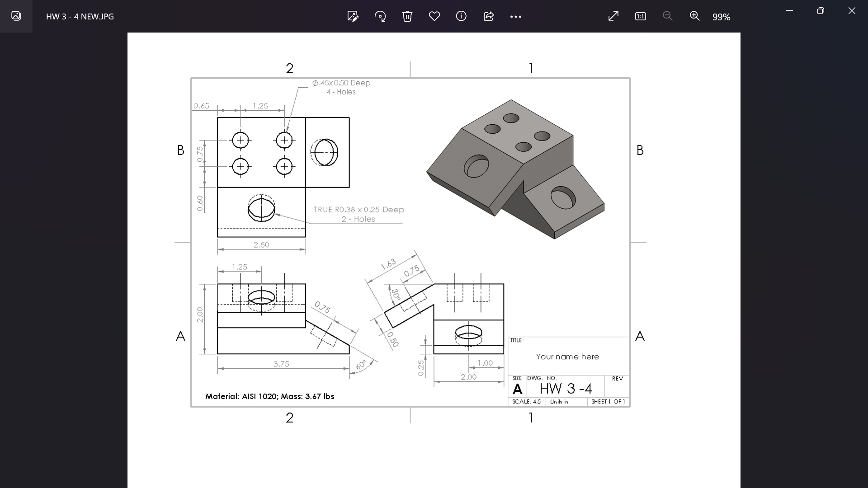Open the image editing tools
Image resolution: width=868 pixels, height=488 pixels.
[353, 16]
